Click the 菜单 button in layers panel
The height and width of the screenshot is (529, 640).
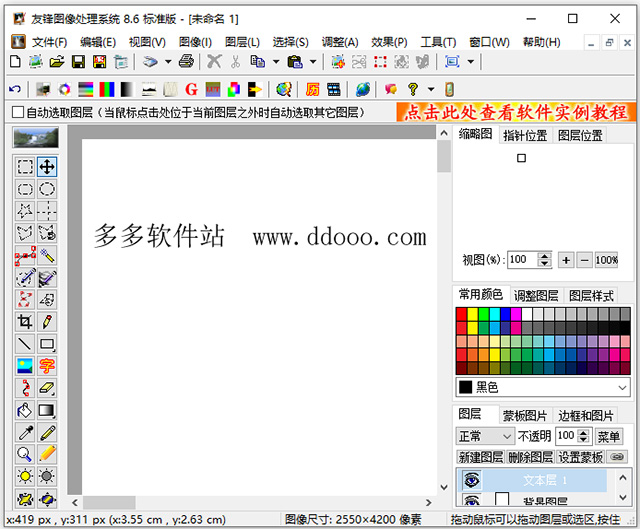[609, 436]
